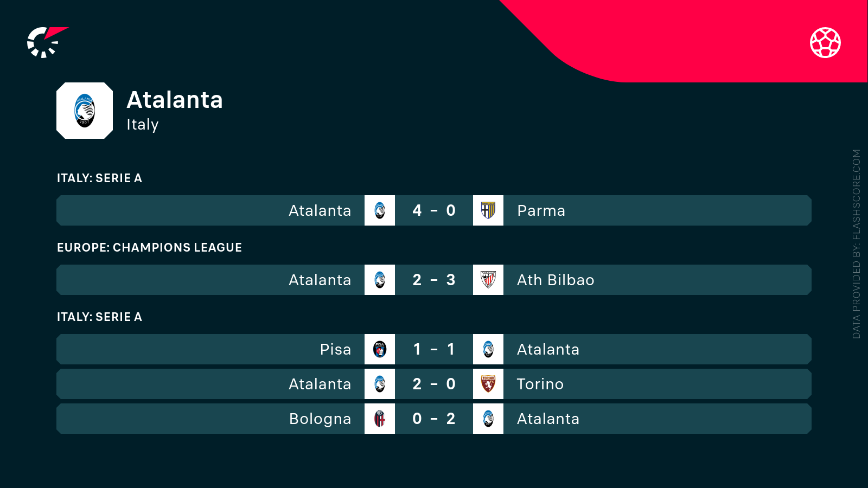Image resolution: width=868 pixels, height=488 pixels.
Task: Open the Europe: Champions League heading
Action: tap(149, 248)
